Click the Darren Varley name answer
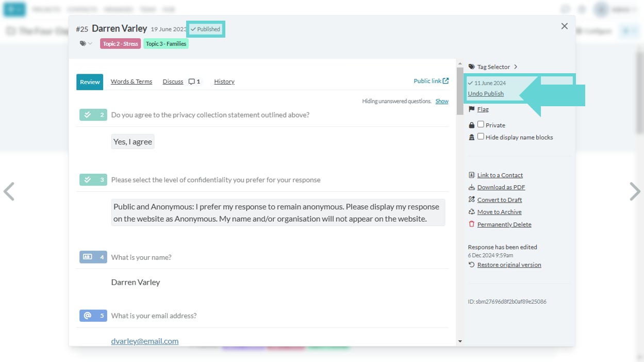The width and height of the screenshot is (644, 362). pyautogui.click(x=136, y=282)
